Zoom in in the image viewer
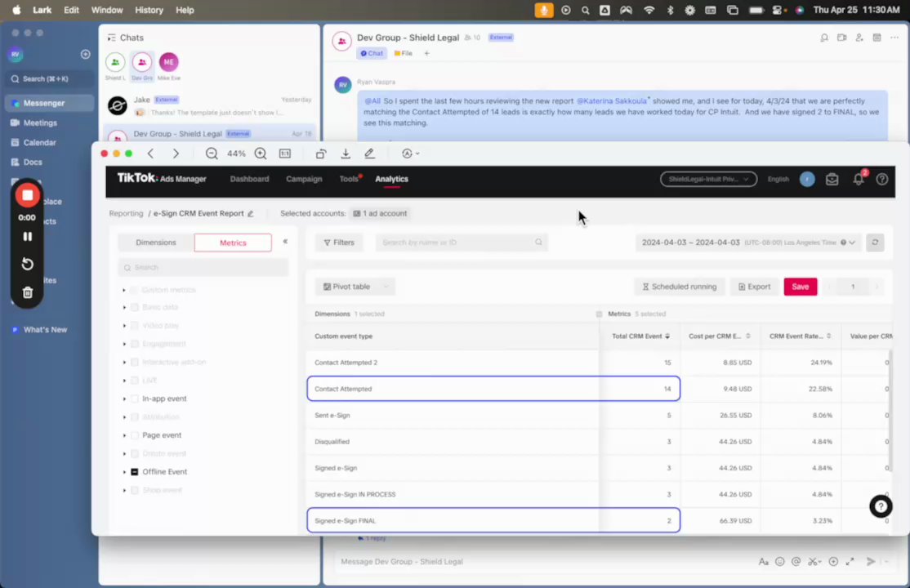 click(x=261, y=154)
